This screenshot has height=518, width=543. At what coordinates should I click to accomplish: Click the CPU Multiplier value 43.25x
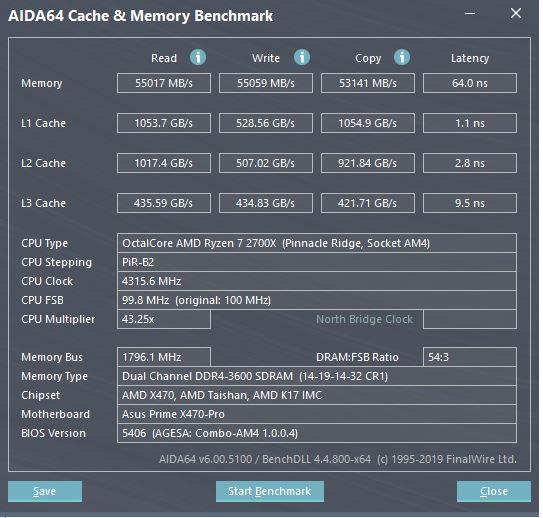point(164,319)
